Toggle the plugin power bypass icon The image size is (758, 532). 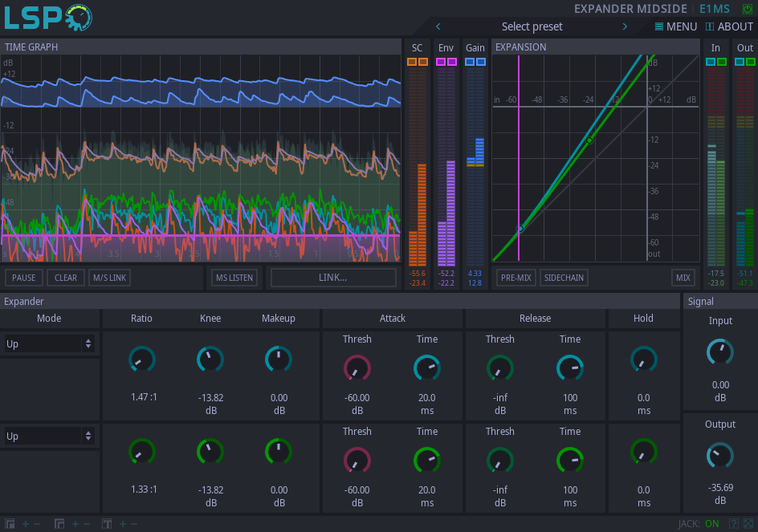(x=748, y=9)
